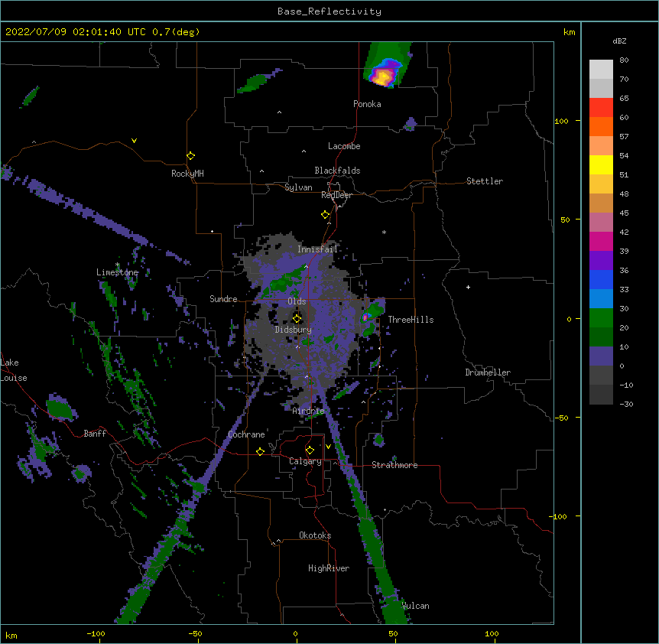Click the HighRiver label
Screen dimensions: 659x644
point(329,568)
